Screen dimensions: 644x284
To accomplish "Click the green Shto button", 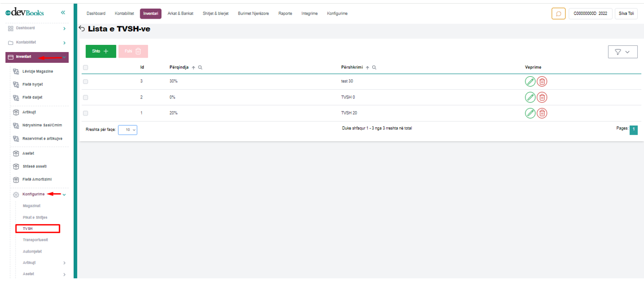I will (x=101, y=52).
